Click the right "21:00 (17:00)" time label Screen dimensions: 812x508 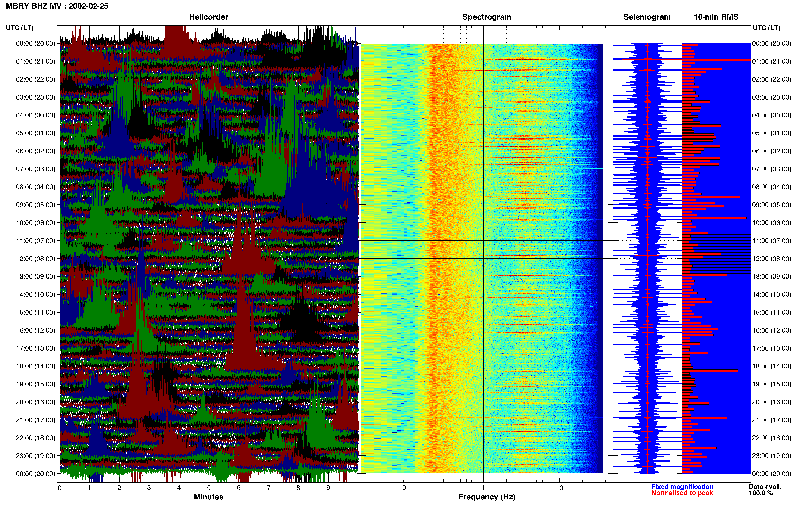[772, 420]
